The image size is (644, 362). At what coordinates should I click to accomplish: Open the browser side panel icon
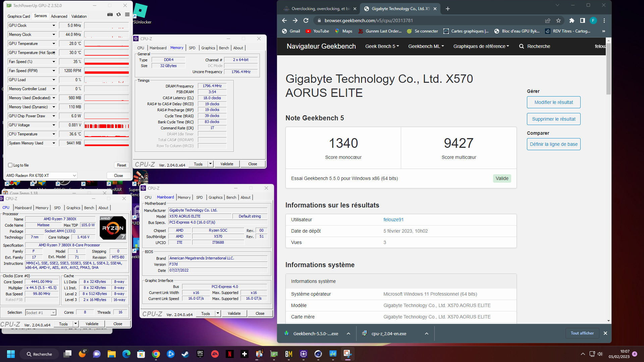pos(583,20)
